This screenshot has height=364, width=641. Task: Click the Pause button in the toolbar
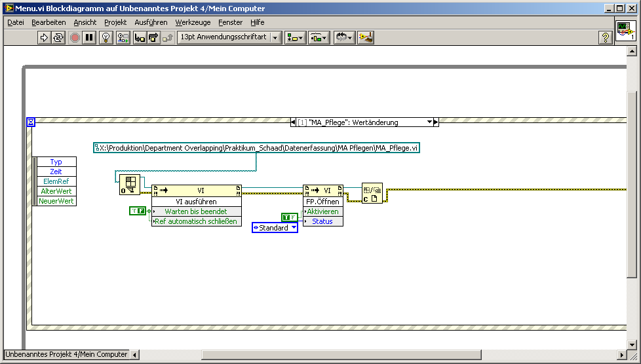point(89,37)
